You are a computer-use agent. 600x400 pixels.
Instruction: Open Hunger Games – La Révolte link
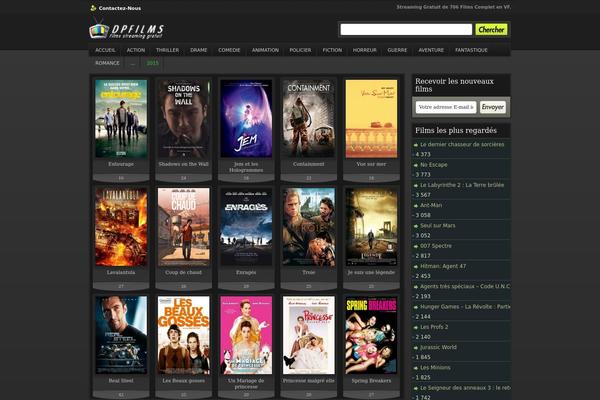click(465, 307)
